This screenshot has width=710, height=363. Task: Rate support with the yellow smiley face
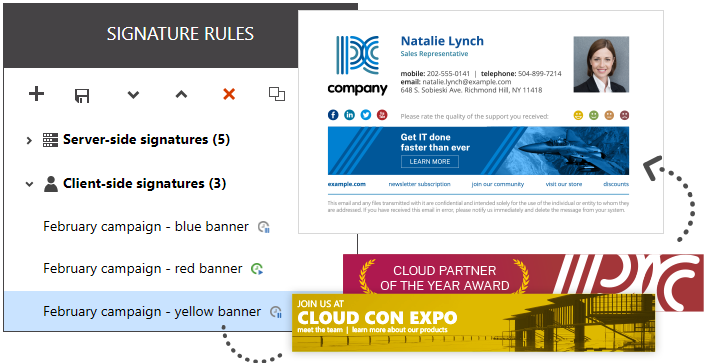tap(578, 115)
